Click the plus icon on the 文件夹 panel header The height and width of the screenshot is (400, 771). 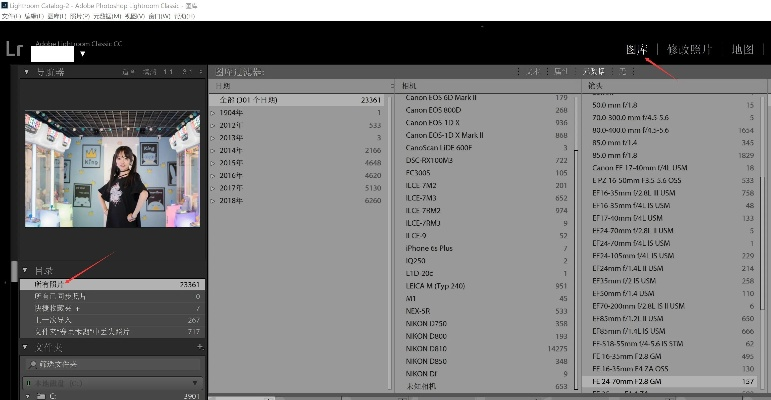[x=200, y=347]
